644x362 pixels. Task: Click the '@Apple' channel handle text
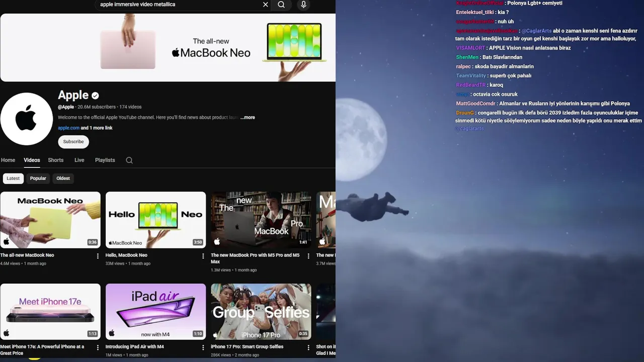point(66,107)
